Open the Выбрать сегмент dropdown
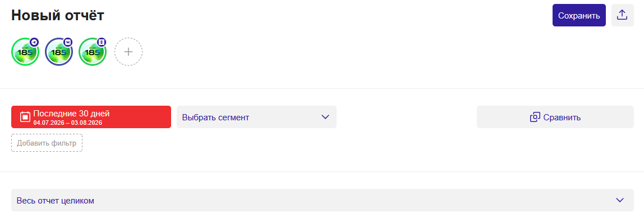 [257, 117]
